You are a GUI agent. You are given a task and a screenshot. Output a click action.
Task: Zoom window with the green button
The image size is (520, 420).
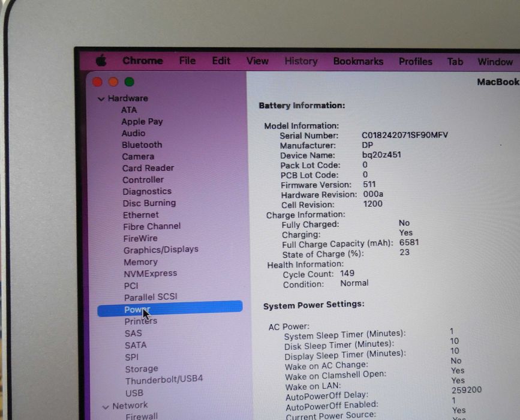coord(130,82)
